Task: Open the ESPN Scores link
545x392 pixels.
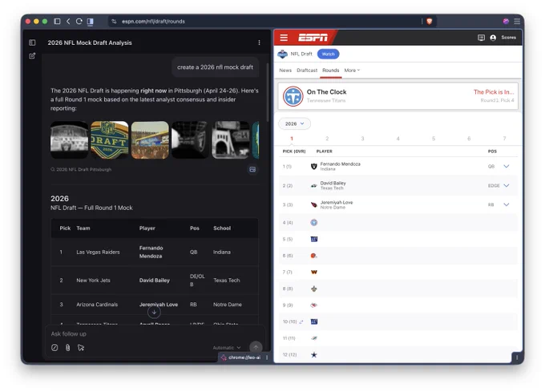Action: pyautogui.click(x=508, y=38)
